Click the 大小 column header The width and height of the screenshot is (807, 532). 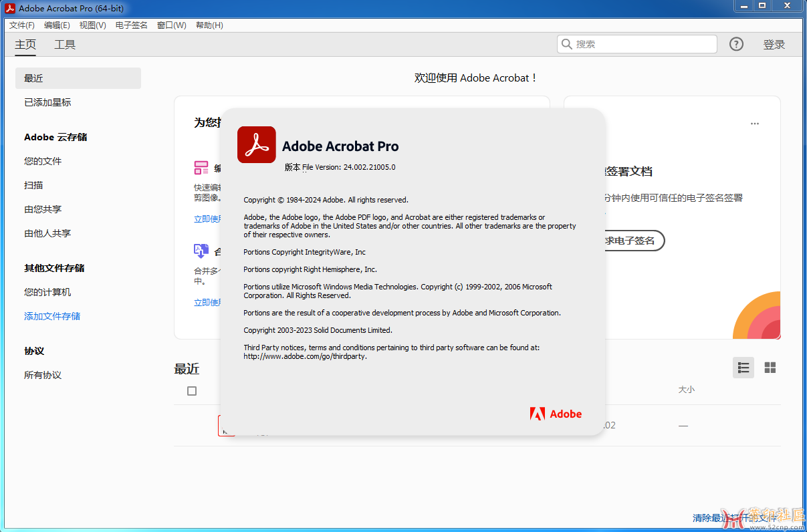click(687, 390)
